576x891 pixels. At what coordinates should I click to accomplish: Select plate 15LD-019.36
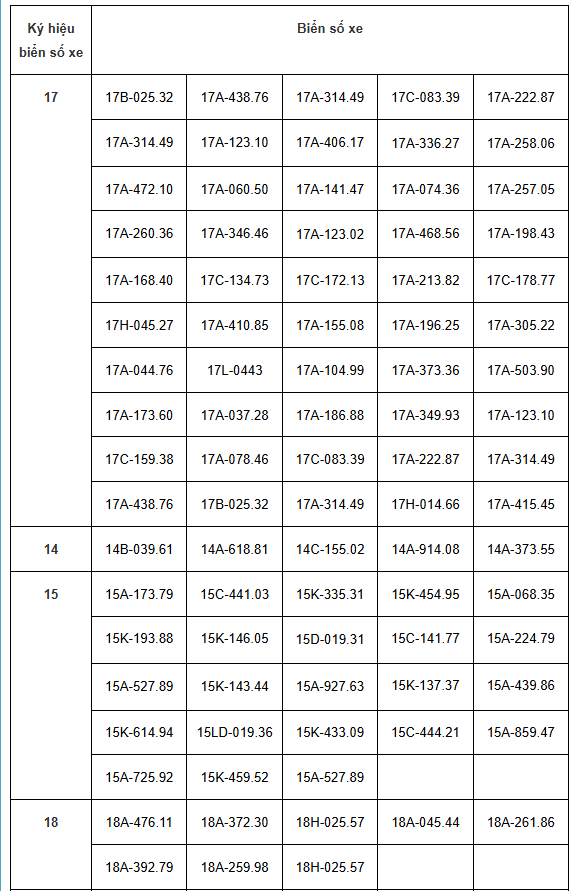pyautogui.click(x=235, y=732)
